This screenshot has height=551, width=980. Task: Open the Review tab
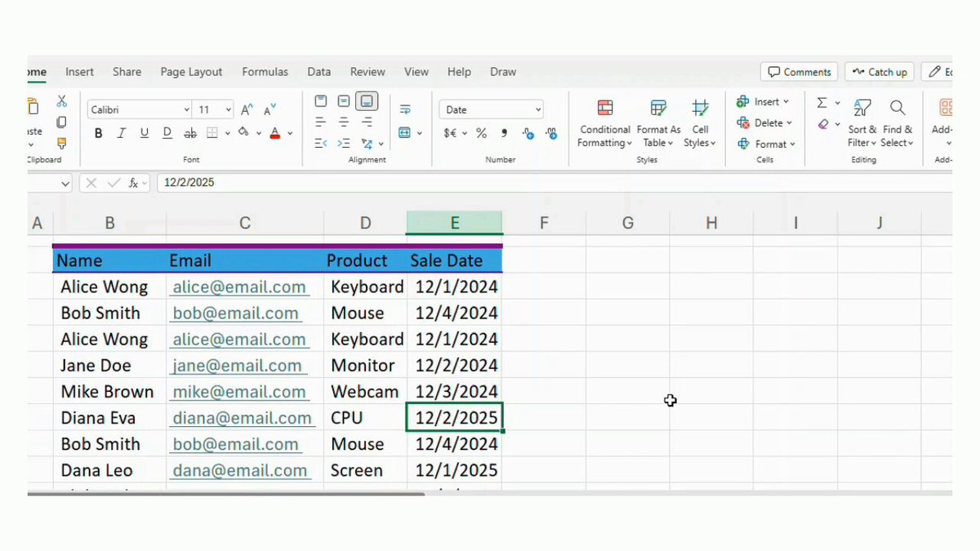coord(367,72)
